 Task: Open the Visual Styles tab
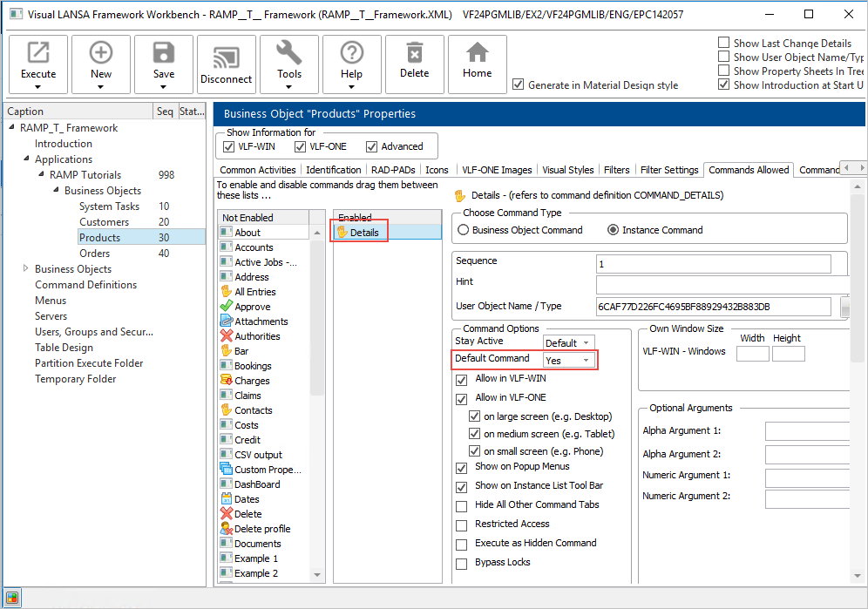[568, 170]
